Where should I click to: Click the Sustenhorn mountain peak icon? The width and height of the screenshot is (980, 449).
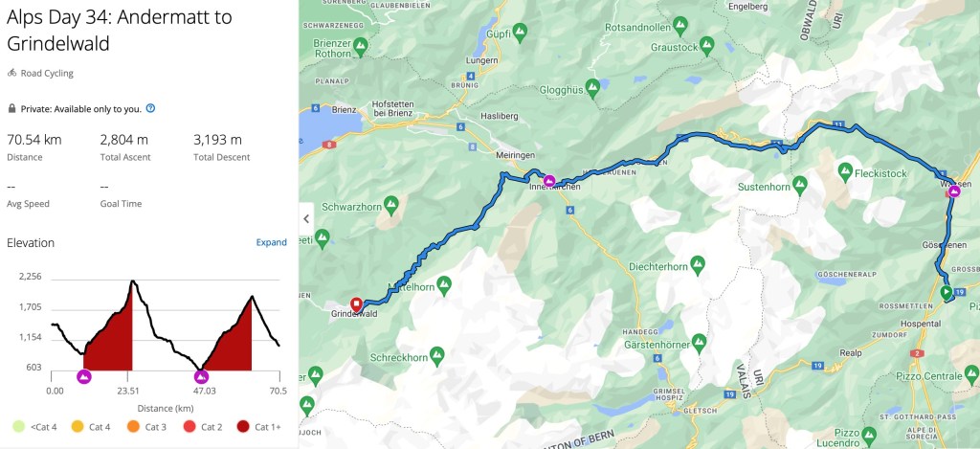coord(799,185)
